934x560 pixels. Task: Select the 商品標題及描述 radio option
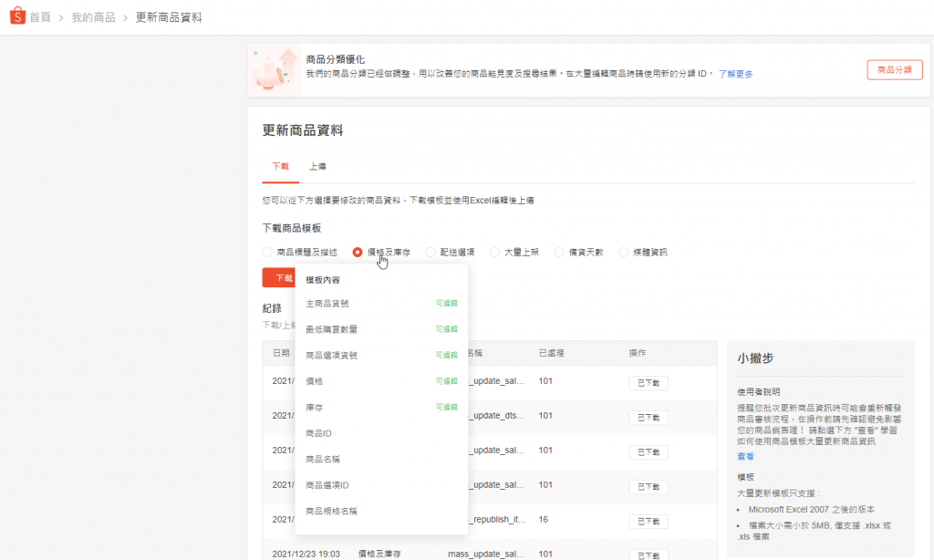[x=267, y=252]
